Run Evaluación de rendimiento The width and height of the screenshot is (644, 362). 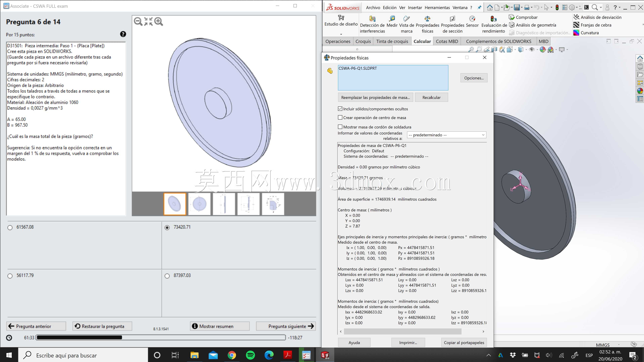[494, 25]
